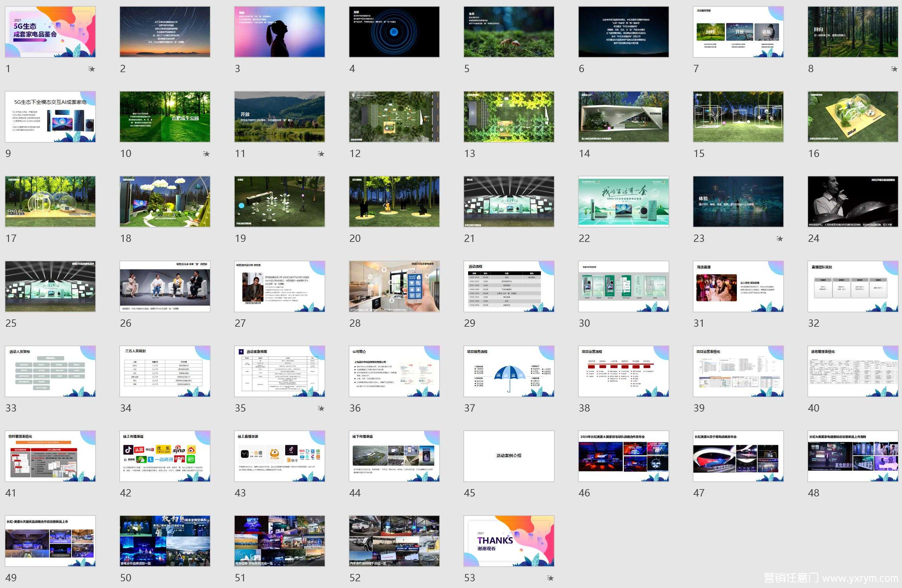902x588 pixels.
Task: Select the '项目运营流程' slide thumbnail
Action: tap(624, 371)
